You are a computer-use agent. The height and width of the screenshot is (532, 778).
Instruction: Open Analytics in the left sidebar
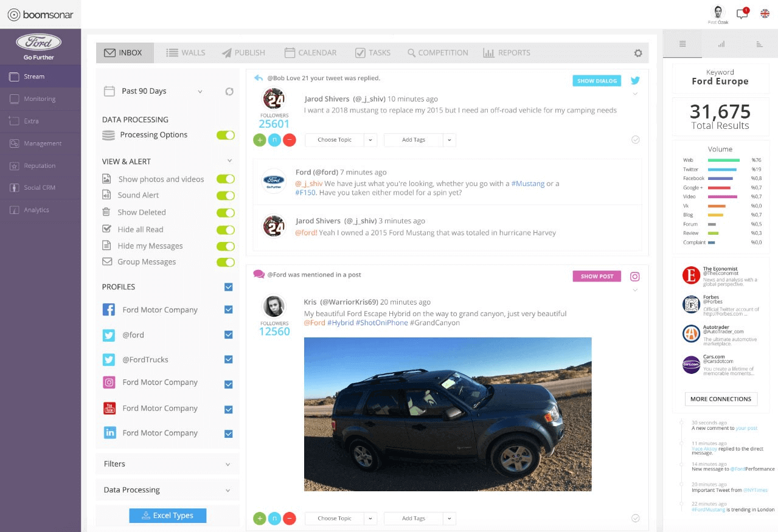(x=40, y=210)
